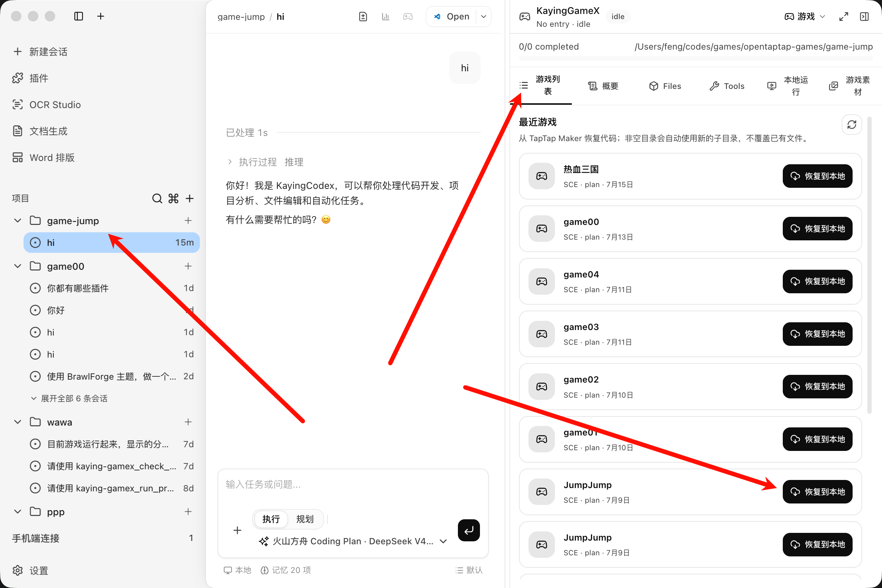
Task: Collapse the wawa project folder
Action: pyautogui.click(x=18, y=422)
